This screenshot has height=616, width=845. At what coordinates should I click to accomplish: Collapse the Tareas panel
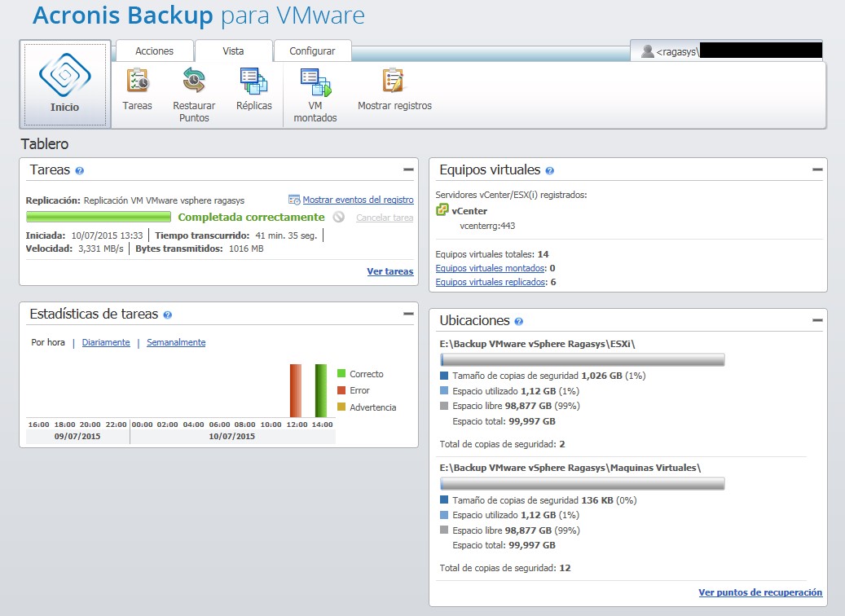(x=408, y=169)
